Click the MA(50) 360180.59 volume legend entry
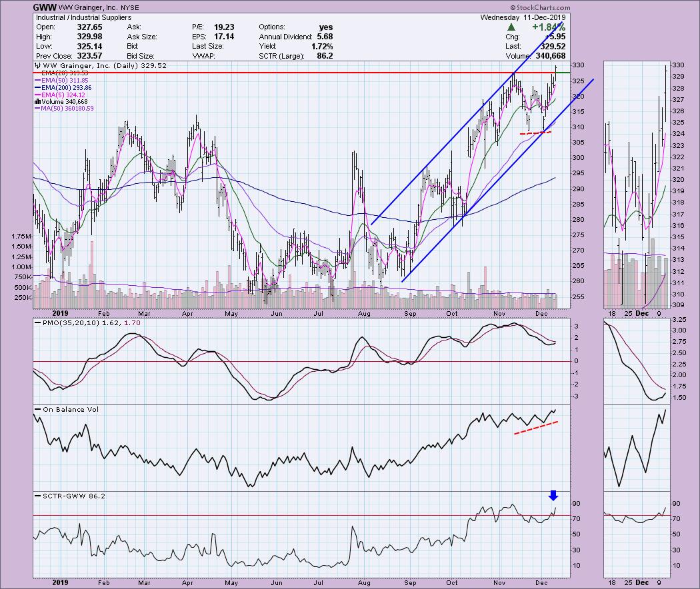The height and width of the screenshot is (589, 700). [64, 109]
